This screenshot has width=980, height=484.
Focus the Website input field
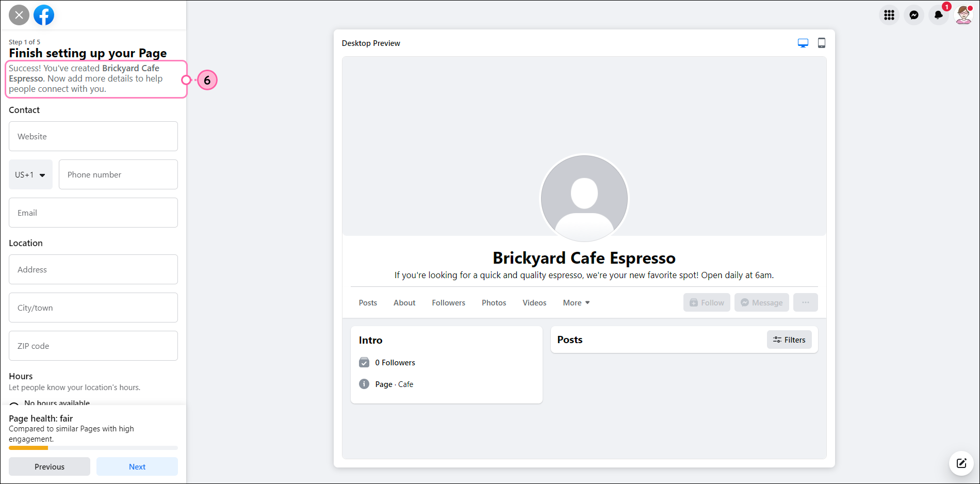(93, 136)
